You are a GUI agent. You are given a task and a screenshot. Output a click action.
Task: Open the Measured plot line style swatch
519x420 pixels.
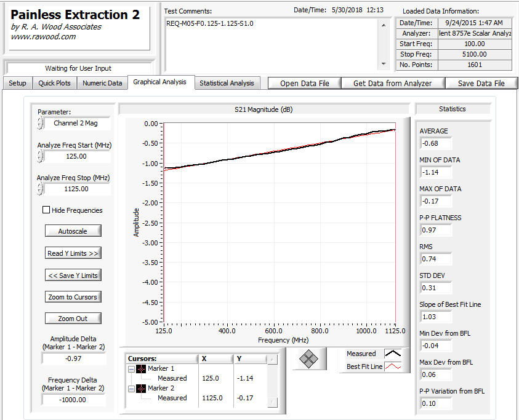[x=393, y=354]
